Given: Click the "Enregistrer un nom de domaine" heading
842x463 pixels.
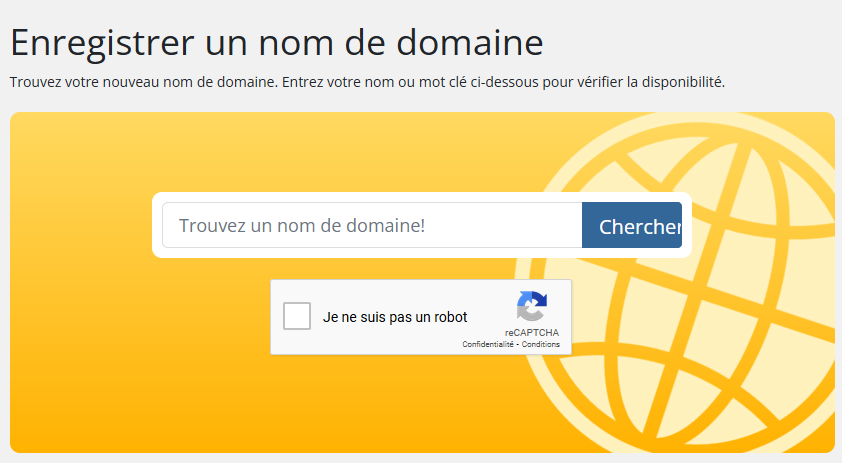Looking at the screenshot, I should (x=277, y=42).
